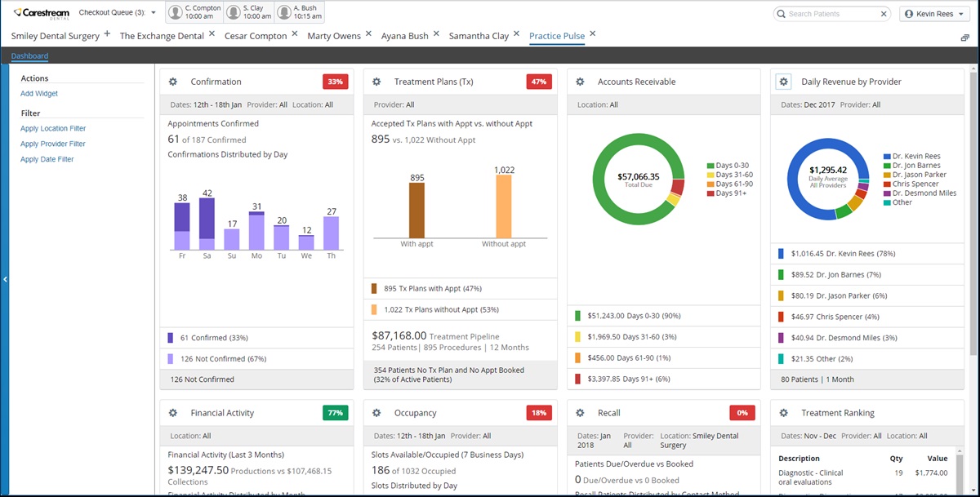Open Treatment Plans widget gear icon
The width and height of the screenshot is (980, 497).
pyautogui.click(x=376, y=82)
